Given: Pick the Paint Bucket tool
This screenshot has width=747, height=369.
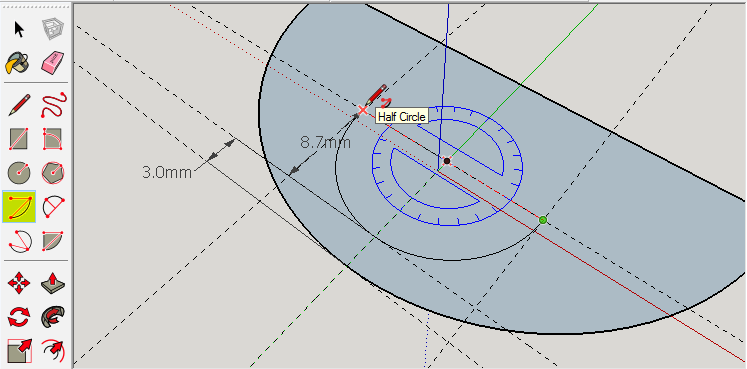Looking at the screenshot, I should pos(19,63).
